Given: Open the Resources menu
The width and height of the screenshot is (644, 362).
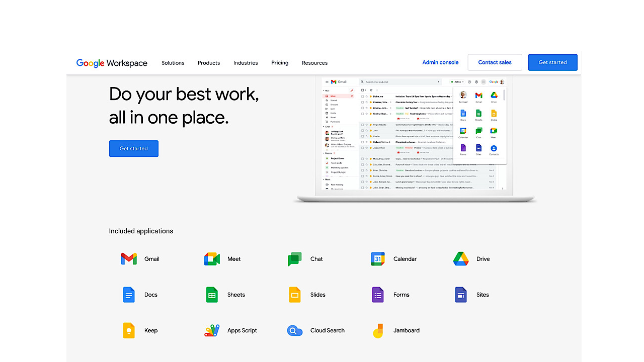Looking at the screenshot, I should pyautogui.click(x=315, y=63).
